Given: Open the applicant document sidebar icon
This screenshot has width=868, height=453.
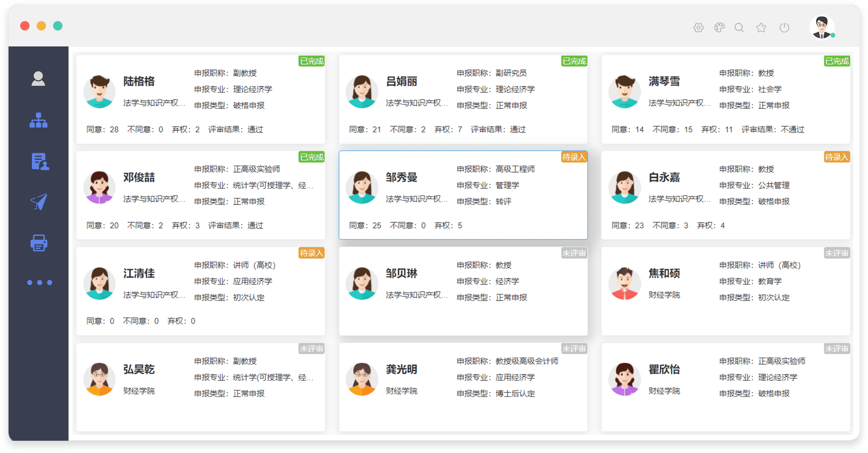Looking at the screenshot, I should coord(40,161).
